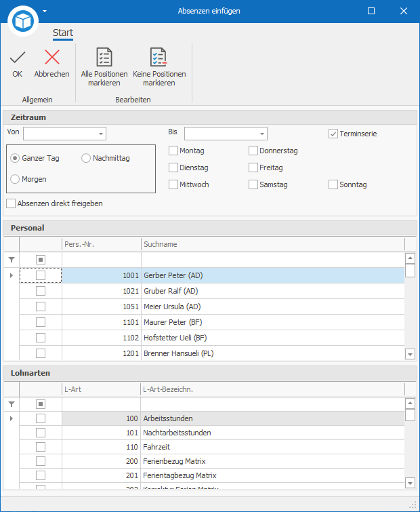Click Suchname filter cell in Personal grid
The image size is (420, 512).
click(273, 260)
